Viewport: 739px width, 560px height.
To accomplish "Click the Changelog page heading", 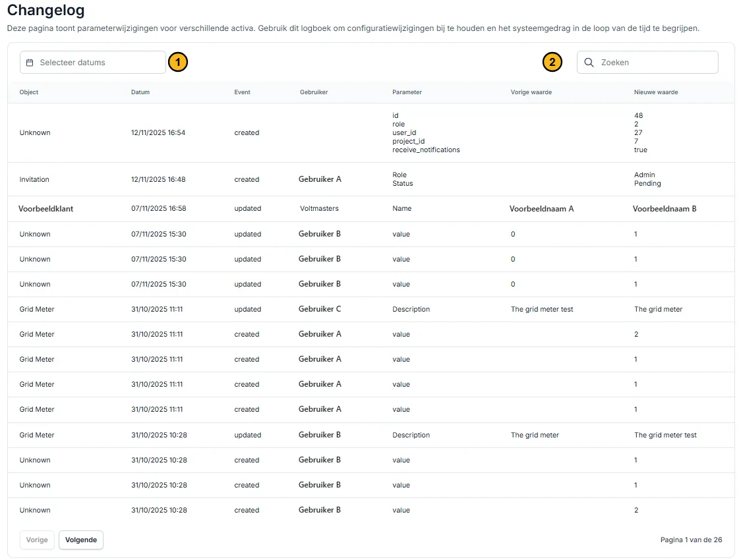I will tap(45, 10).
